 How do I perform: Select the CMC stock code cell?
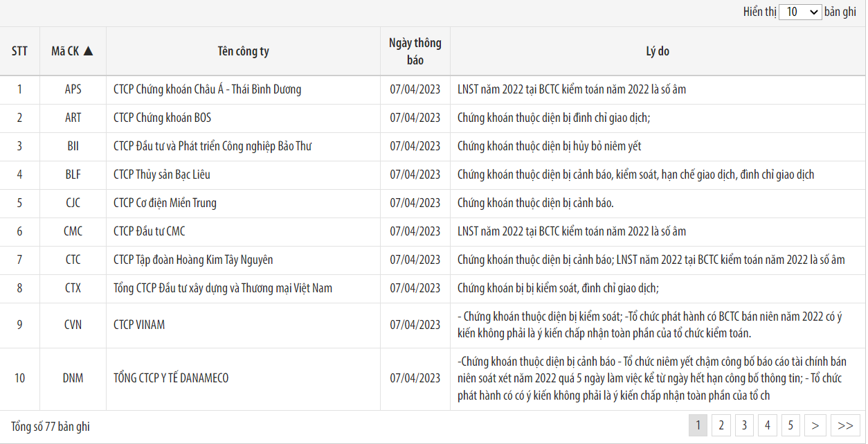tap(73, 231)
